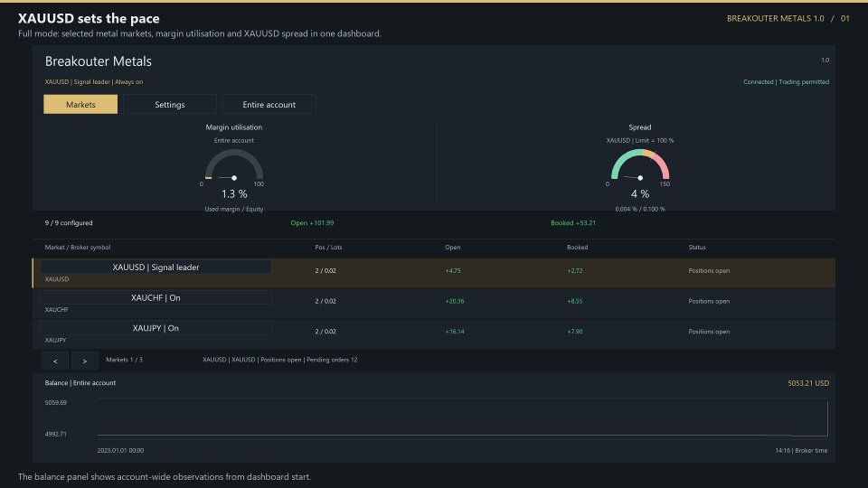868x488 pixels.
Task: Click the Used margin / Equity caption
Action: pyautogui.click(x=234, y=209)
